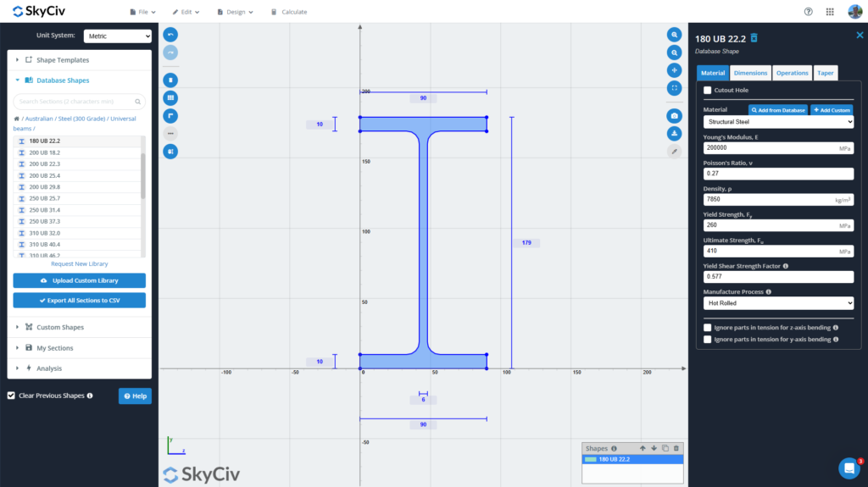The image size is (868, 487).
Task: Show info tooltip for Yield Shear Strength Factor
Action: [x=786, y=266]
